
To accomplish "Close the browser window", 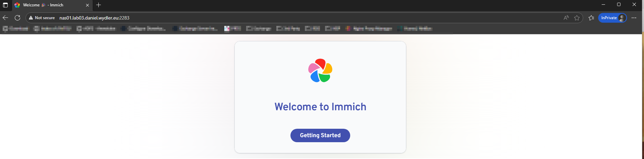I will (x=634, y=5).
